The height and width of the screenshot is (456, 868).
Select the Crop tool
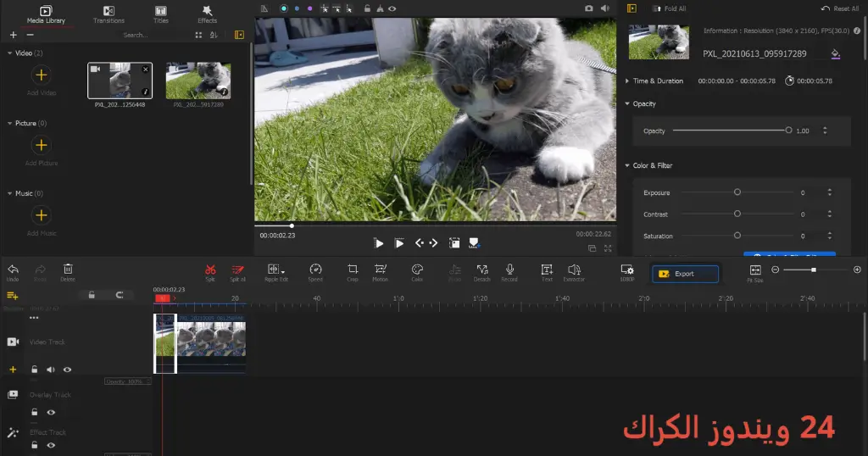(x=353, y=272)
